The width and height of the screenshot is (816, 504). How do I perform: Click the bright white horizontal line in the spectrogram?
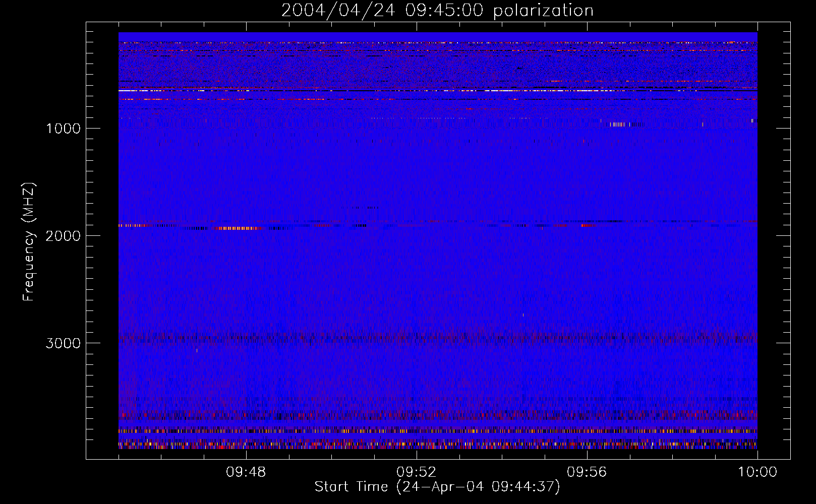pos(437,91)
